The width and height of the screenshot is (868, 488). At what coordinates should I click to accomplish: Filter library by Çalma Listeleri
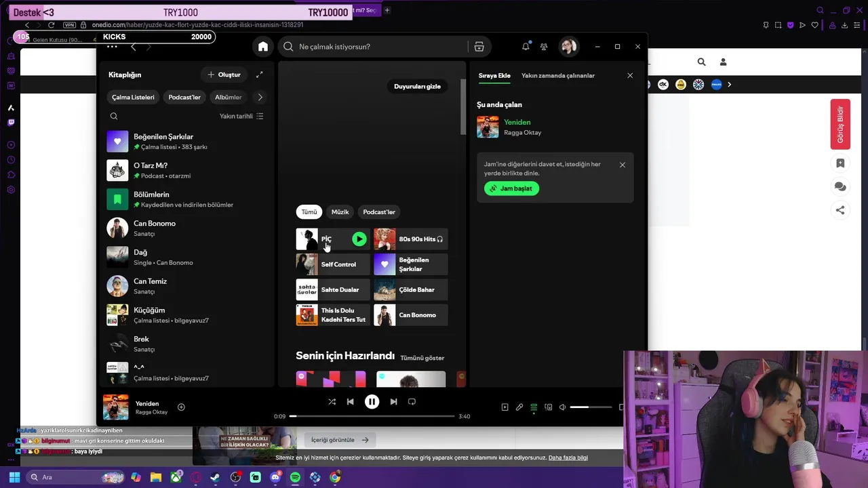[x=133, y=97]
